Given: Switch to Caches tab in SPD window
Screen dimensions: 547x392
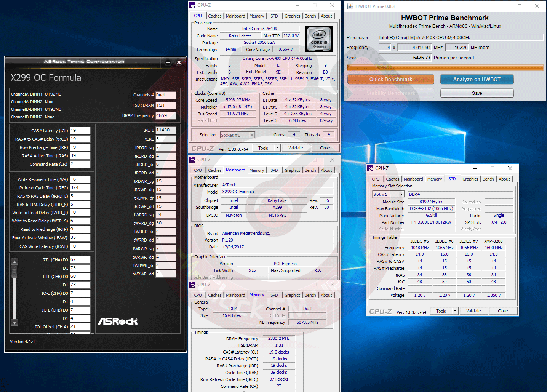Looking at the screenshot, I should (x=392, y=179).
